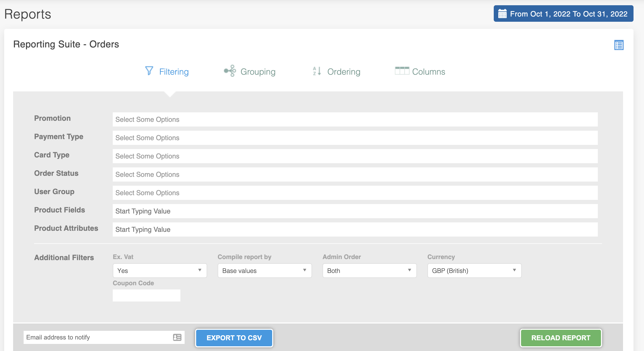Switch to the Grouping tab
The width and height of the screenshot is (644, 351).
pyautogui.click(x=258, y=72)
